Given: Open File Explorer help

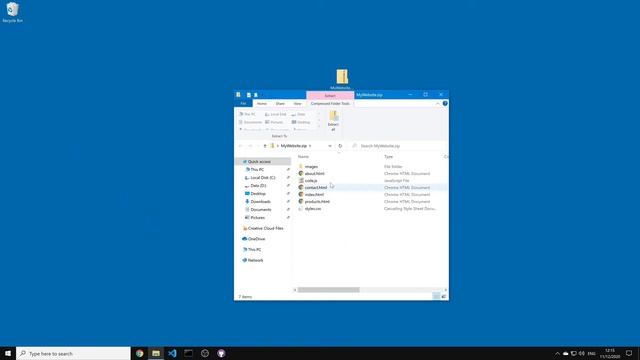Looking at the screenshot, I should [x=445, y=104].
